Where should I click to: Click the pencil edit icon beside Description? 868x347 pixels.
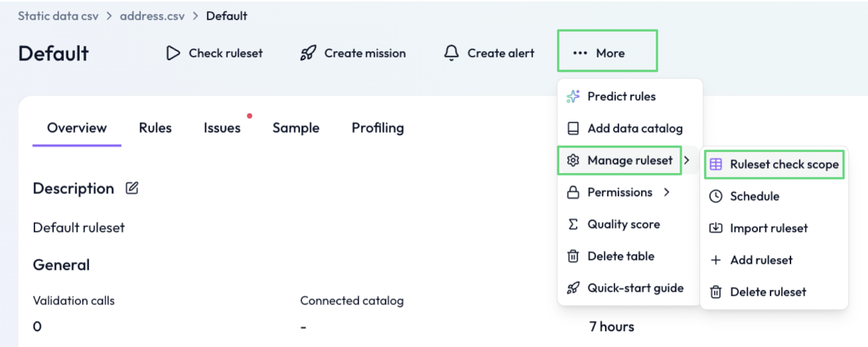point(132,188)
